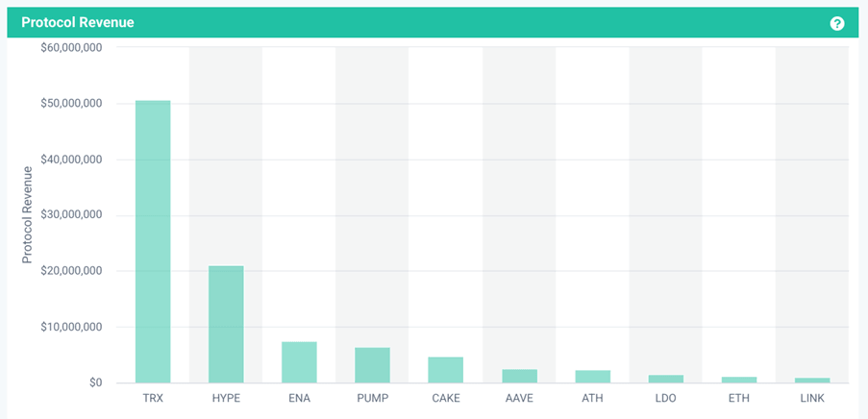Click the $60,000,000 y-axis label
This screenshot has width=868, height=419.
[x=71, y=47]
